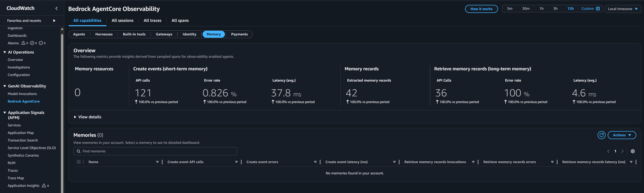
Task: Open Service Level Objectives (SLO)
Action: [x=32, y=148]
